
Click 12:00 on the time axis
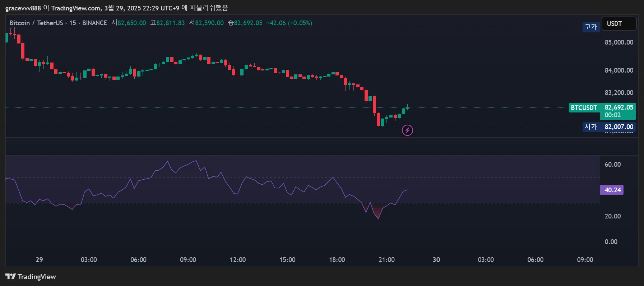point(238,260)
